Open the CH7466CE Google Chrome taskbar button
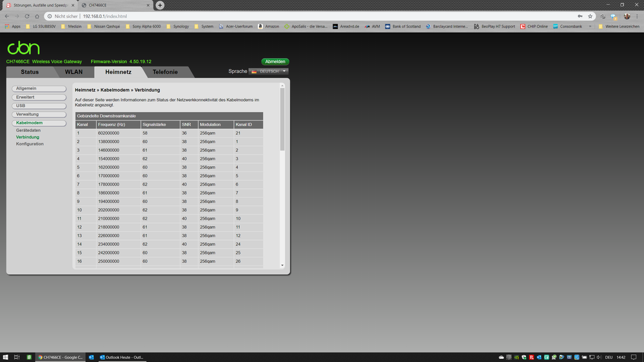Viewport: 644px width, 362px height. point(61,357)
